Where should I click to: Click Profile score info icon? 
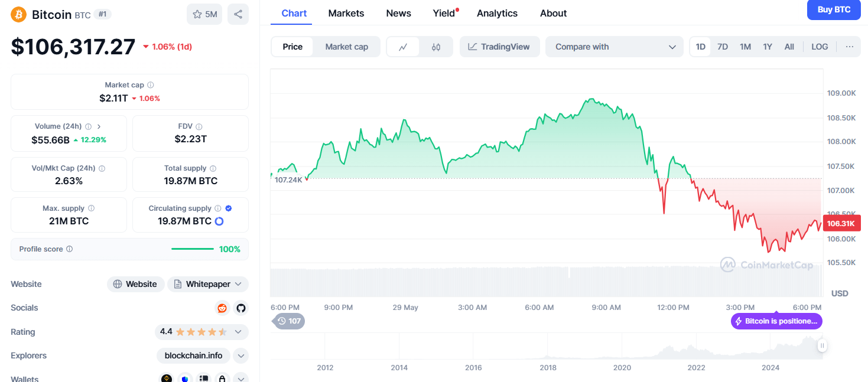69,249
